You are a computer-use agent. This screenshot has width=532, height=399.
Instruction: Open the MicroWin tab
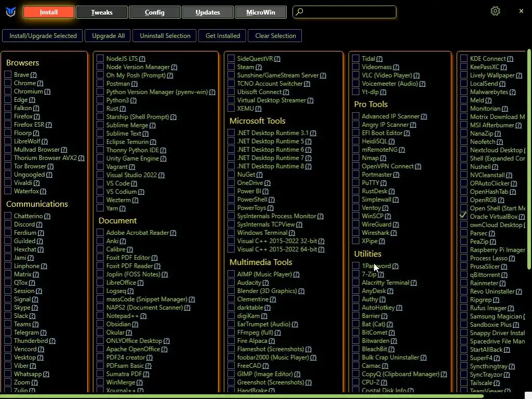261,12
